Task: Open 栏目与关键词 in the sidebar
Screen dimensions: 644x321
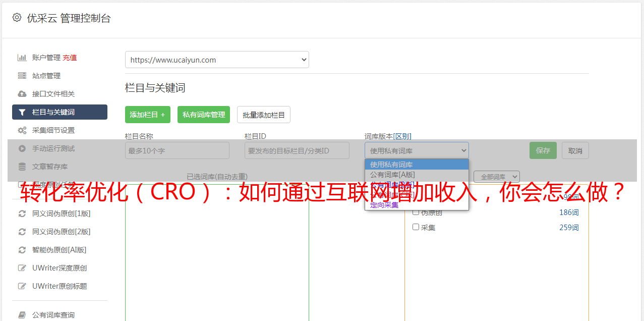Action: (x=60, y=112)
